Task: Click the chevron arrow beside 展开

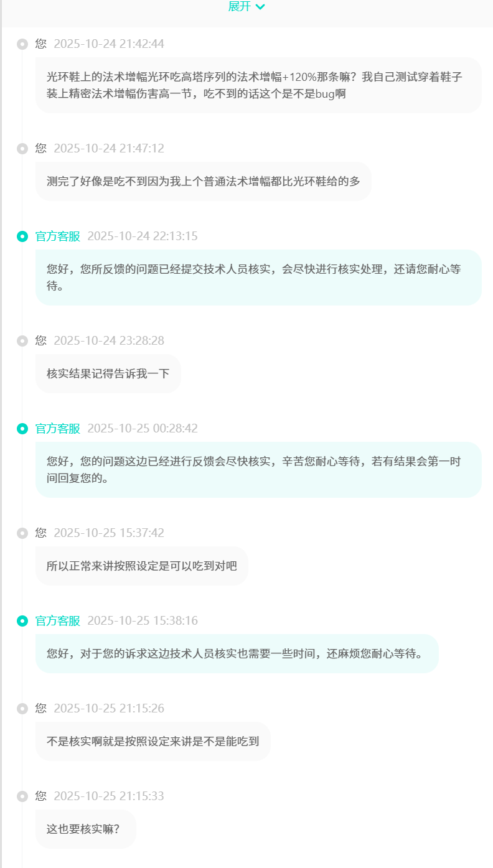Action: point(260,7)
